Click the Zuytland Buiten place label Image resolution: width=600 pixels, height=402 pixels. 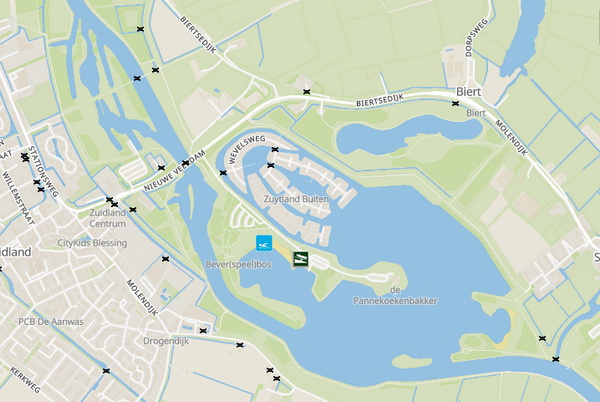pyautogui.click(x=296, y=199)
